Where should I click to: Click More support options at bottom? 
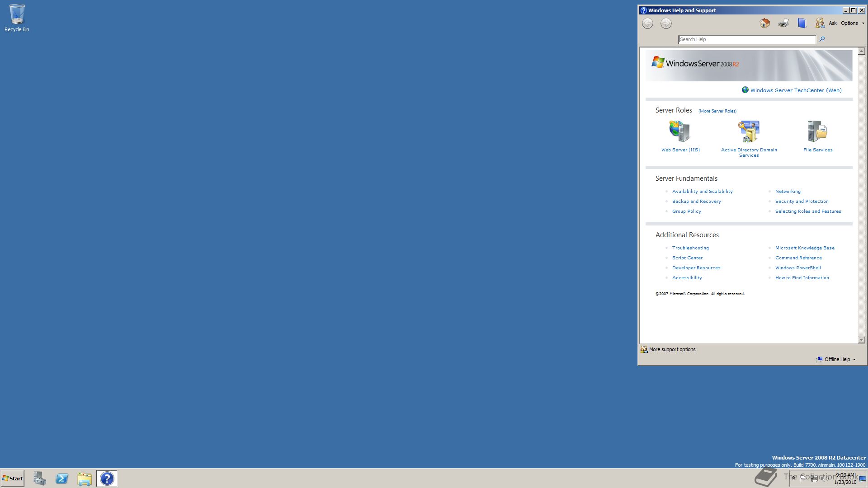click(672, 349)
